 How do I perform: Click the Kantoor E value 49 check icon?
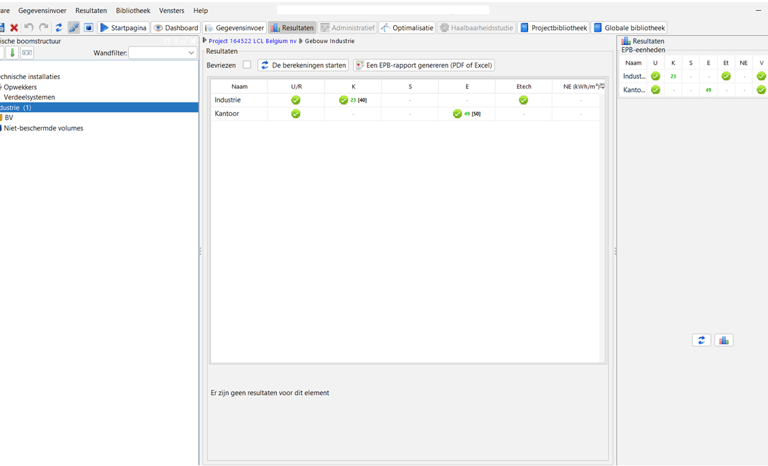(x=457, y=114)
